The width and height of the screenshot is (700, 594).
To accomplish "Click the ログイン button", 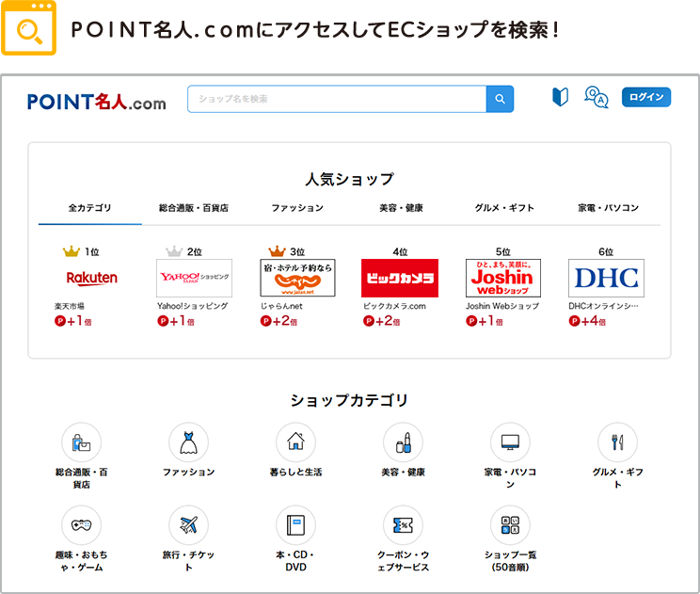I will coord(646,97).
